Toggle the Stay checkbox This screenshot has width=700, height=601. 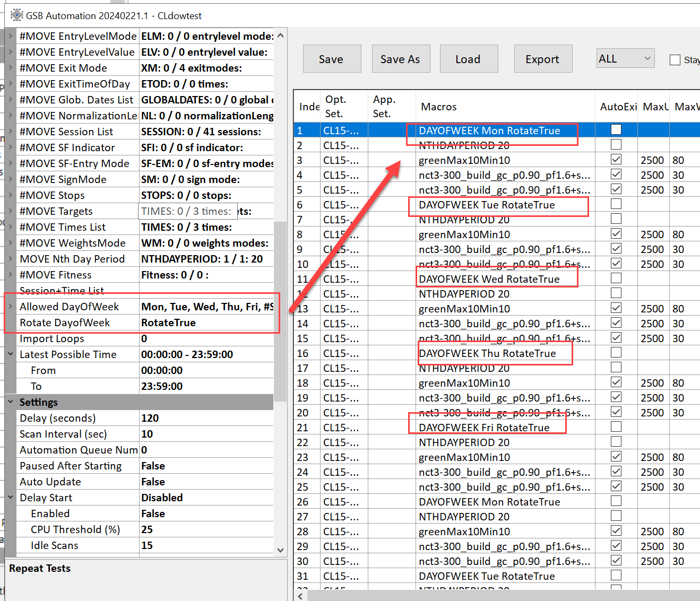click(675, 60)
